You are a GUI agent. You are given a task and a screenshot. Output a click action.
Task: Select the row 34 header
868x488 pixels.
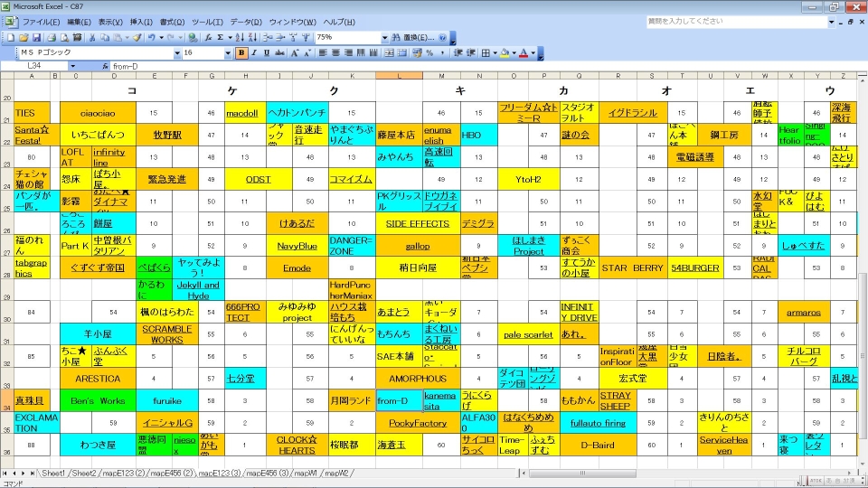click(x=6, y=400)
